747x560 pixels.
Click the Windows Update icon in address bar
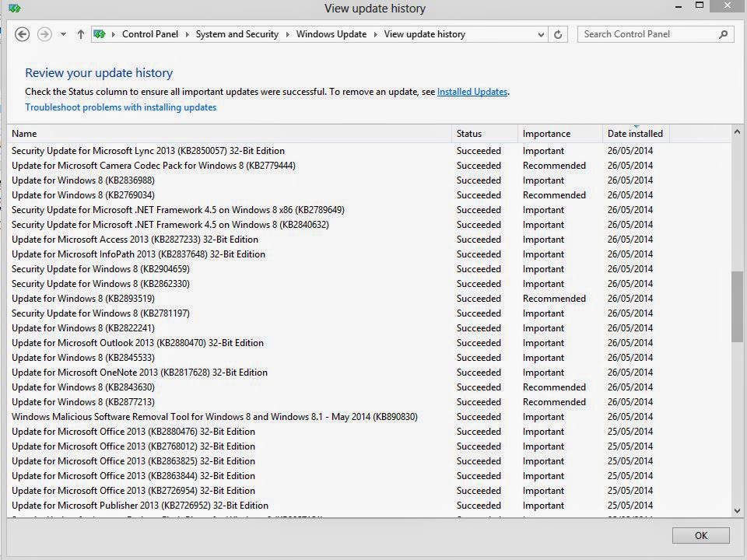click(99, 34)
